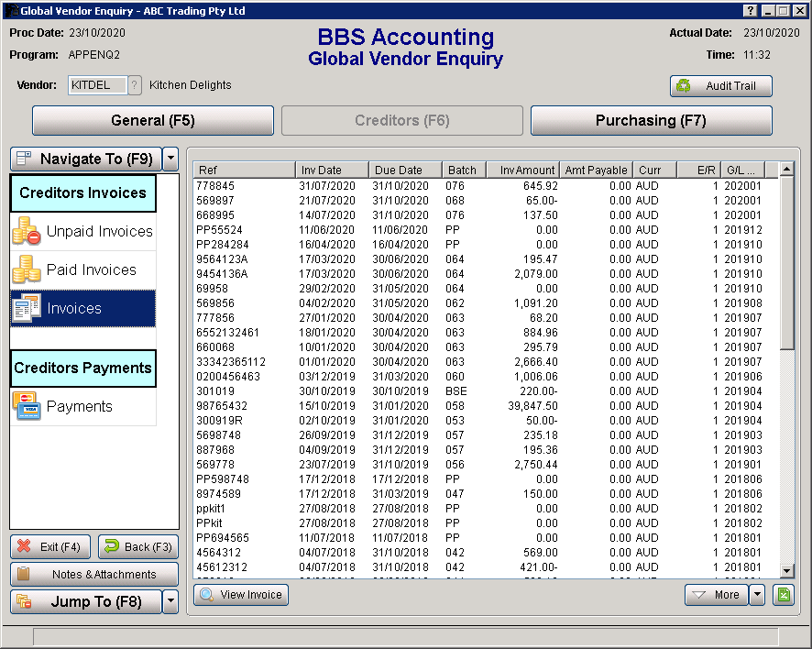Click the Unpaid Invoices coins icon
This screenshot has height=649, width=812.
pyautogui.click(x=26, y=232)
